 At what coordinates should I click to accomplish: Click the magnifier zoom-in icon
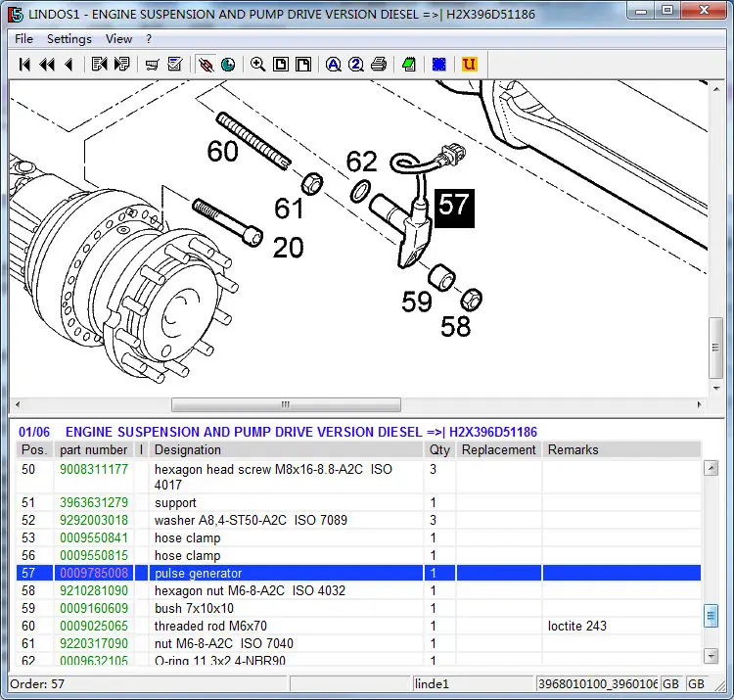point(258,65)
